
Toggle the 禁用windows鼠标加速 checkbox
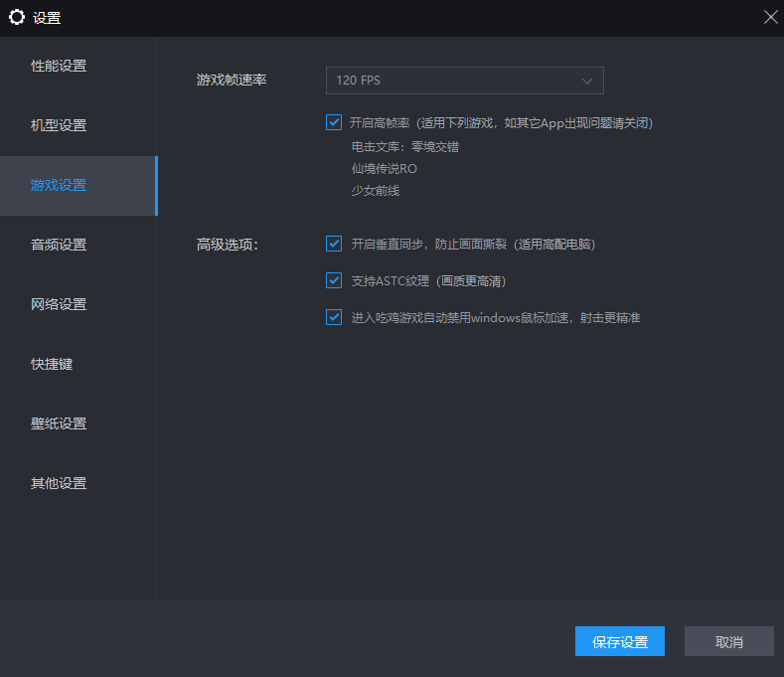point(334,318)
